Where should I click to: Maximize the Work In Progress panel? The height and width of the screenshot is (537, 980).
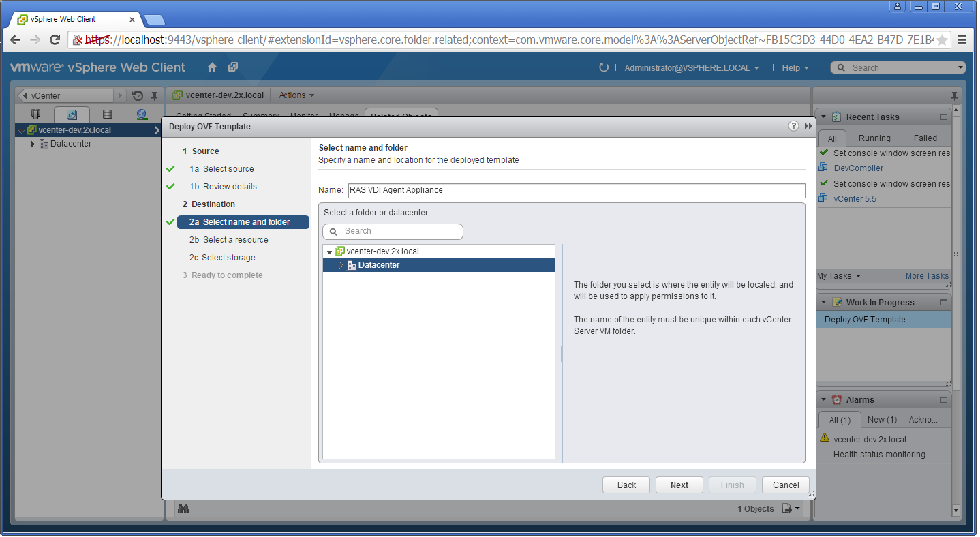click(944, 303)
